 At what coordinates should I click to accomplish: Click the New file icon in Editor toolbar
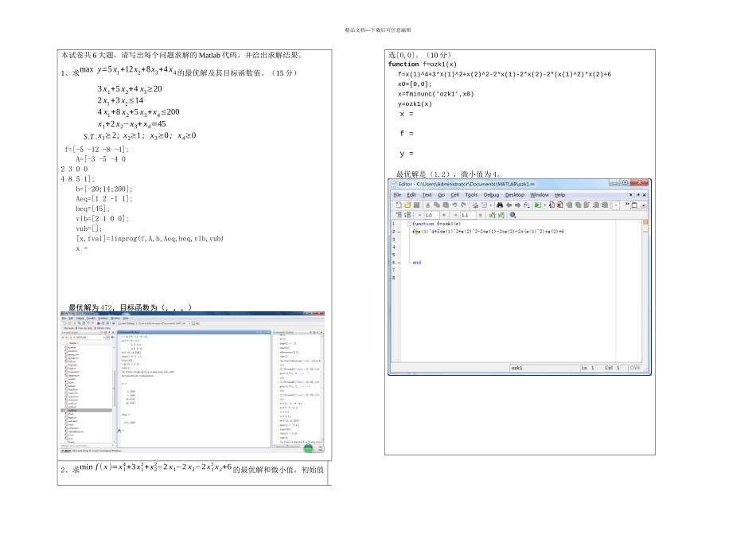(397, 205)
